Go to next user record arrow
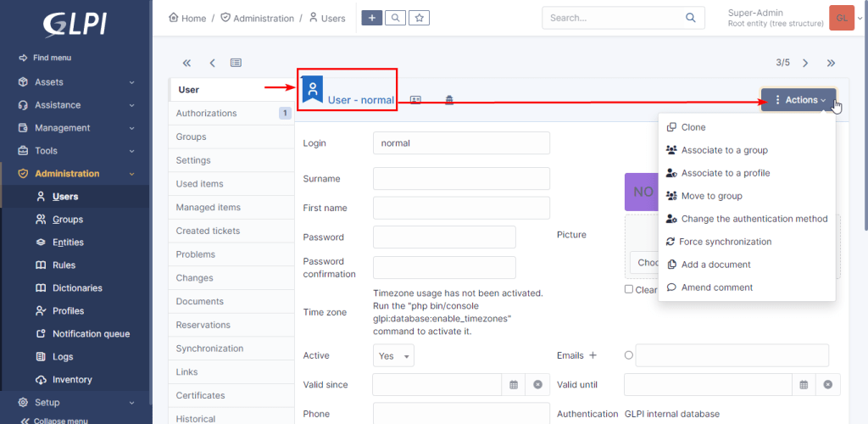Viewport: 868px width, 424px height. click(805, 63)
